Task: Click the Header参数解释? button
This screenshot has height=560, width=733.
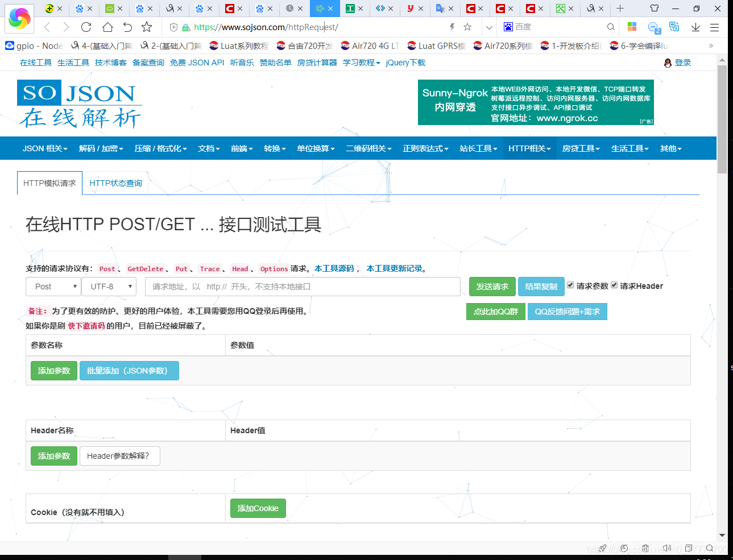Action: [119, 456]
